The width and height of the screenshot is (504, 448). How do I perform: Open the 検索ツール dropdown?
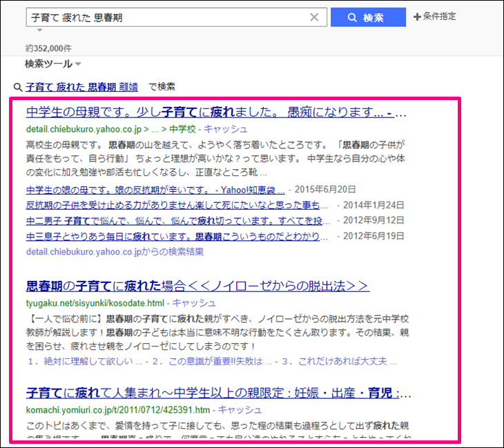pyautogui.click(x=52, y=64)
